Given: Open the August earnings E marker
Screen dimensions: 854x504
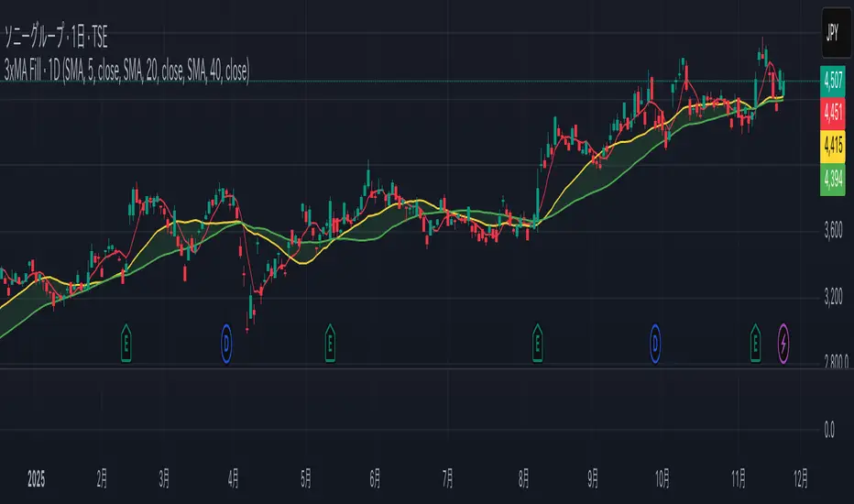Looking at the screenshot, I should (x=537, y=344).
